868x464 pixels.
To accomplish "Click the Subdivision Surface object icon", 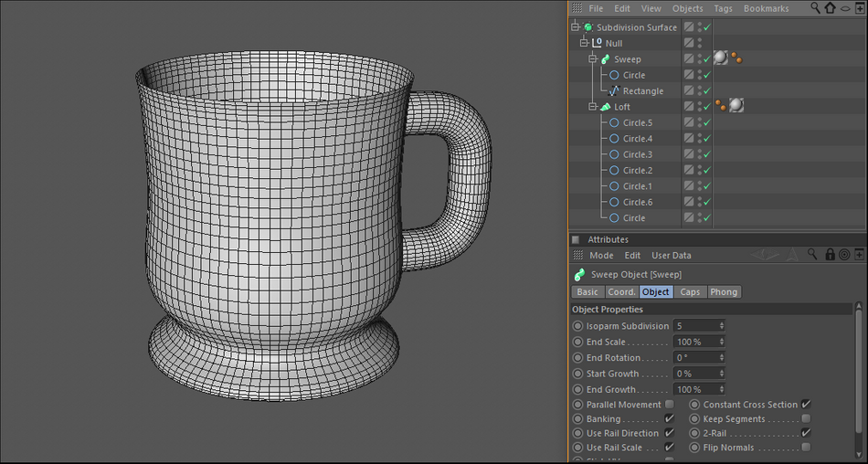I will 588,27.
